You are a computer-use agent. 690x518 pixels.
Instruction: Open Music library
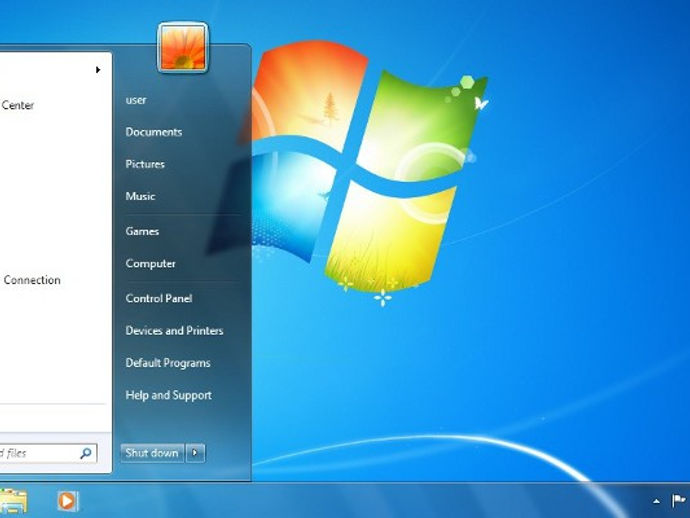point(140,196)
